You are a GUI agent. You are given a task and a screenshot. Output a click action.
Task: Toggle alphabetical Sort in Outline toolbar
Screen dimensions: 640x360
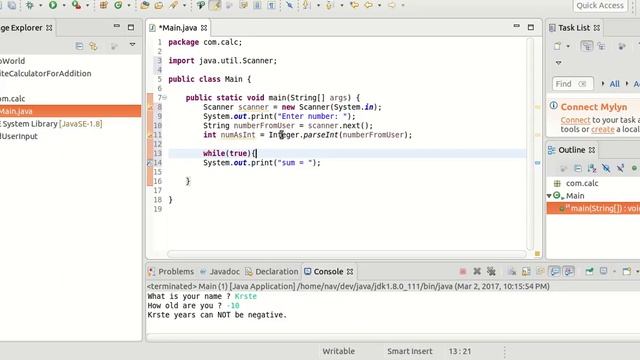[x=592, y=168]
